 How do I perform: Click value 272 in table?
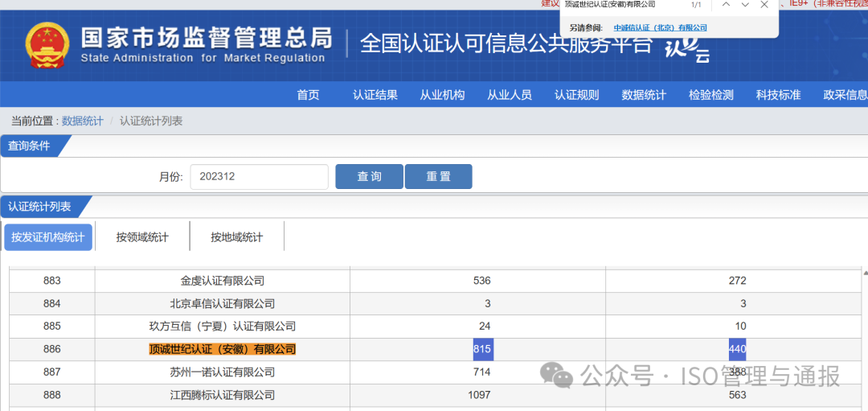coord(737,281)
